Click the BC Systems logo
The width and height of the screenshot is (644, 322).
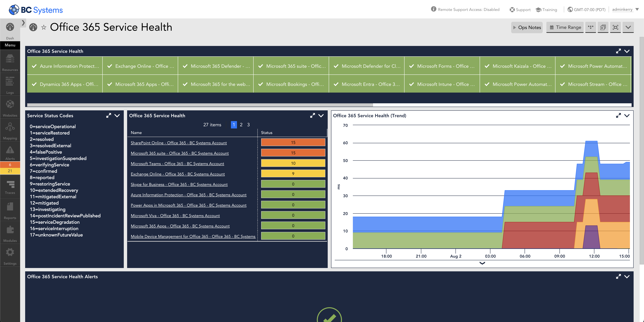point(36,10)
